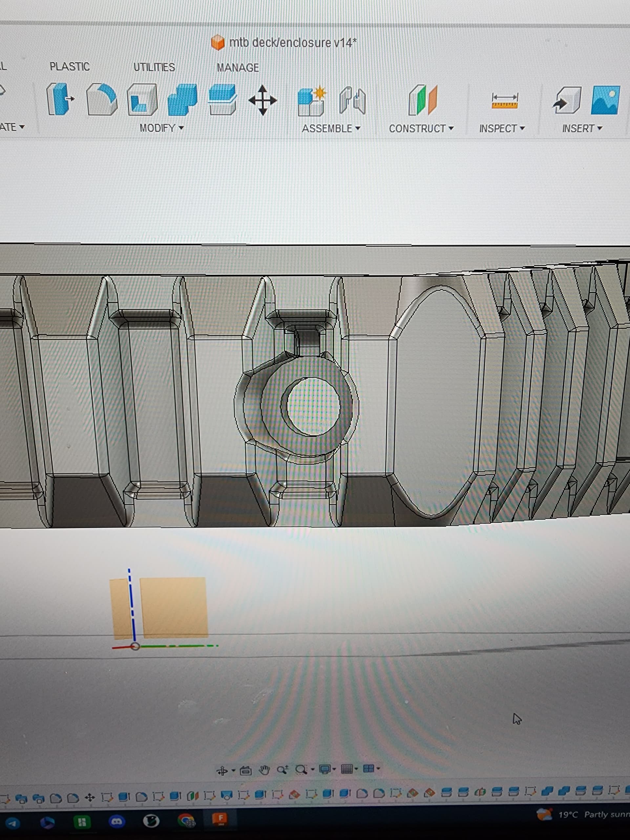
Task: Click the Move feature in timeline
Action: 90,797
